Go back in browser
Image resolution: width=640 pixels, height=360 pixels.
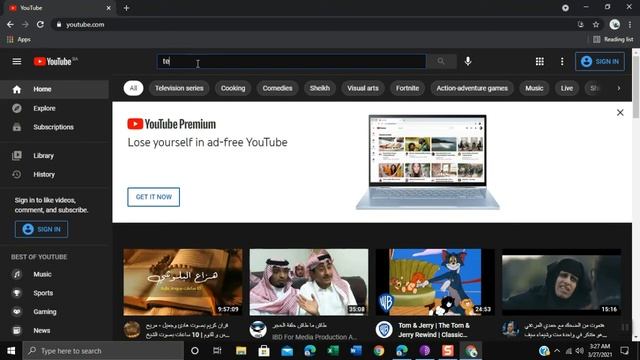10,24
